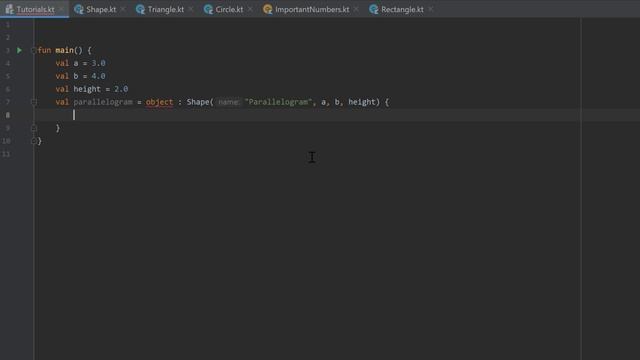
Task: Click the "Parallelogram" string literal
Action: point(278,102)
